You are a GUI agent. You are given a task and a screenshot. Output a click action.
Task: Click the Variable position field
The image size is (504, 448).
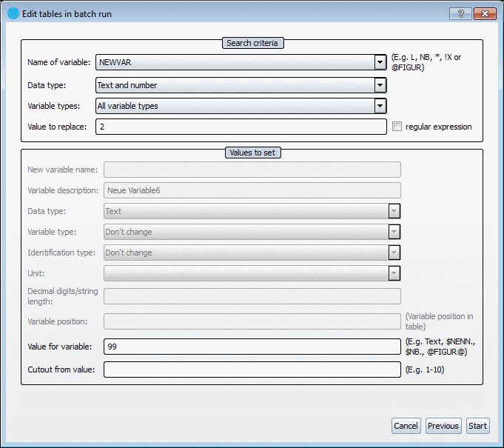[x=252, y=321]
